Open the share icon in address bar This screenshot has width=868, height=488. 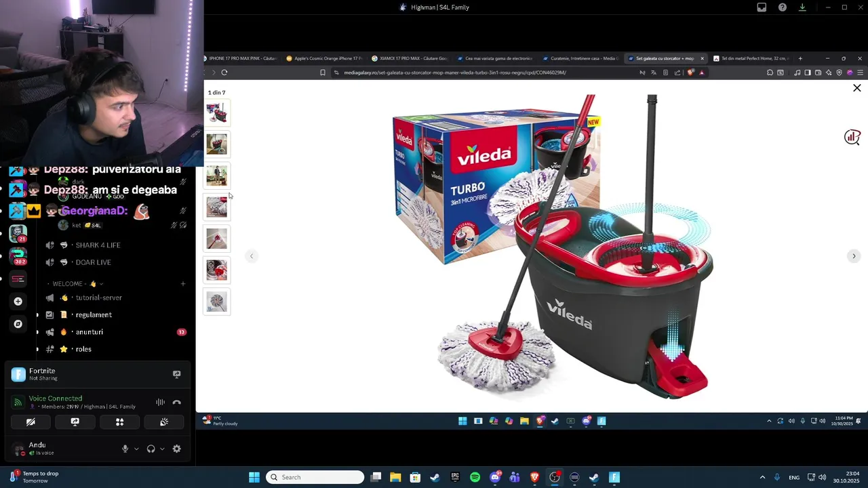pyautogui.click(x=677, y=73)
